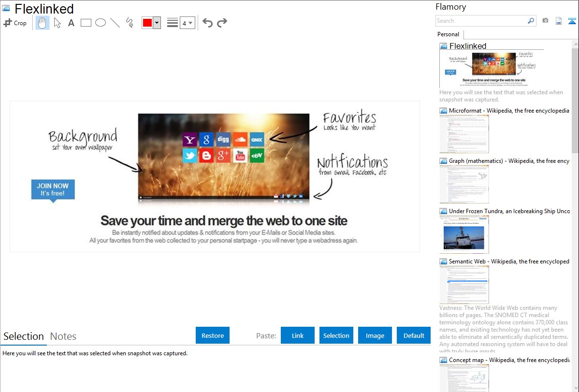Click the Default paste button
This screenshot has width=579, height=392.
click(x=414, y=335)
